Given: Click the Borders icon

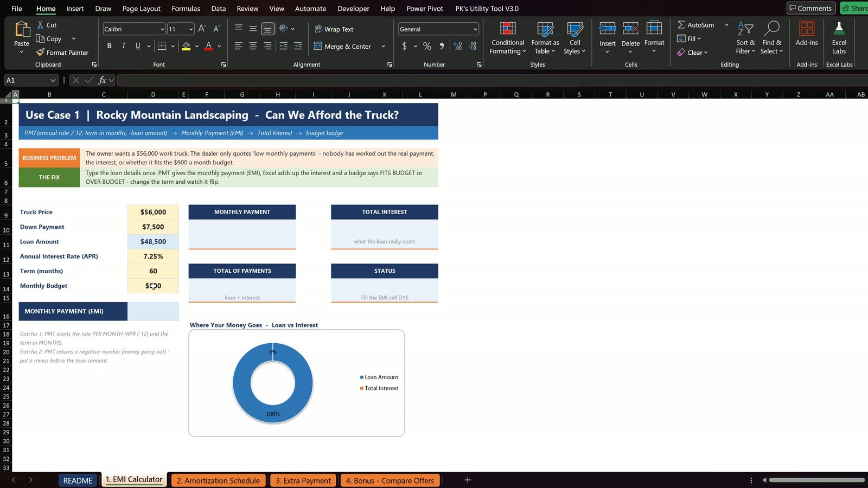Looking at the screenshot, I should point(162,46).
